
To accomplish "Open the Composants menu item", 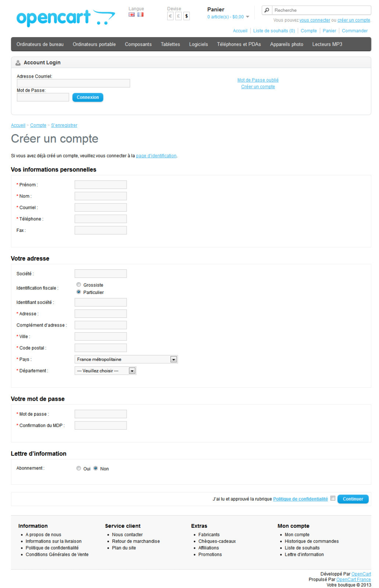I will tap(138, 44).
